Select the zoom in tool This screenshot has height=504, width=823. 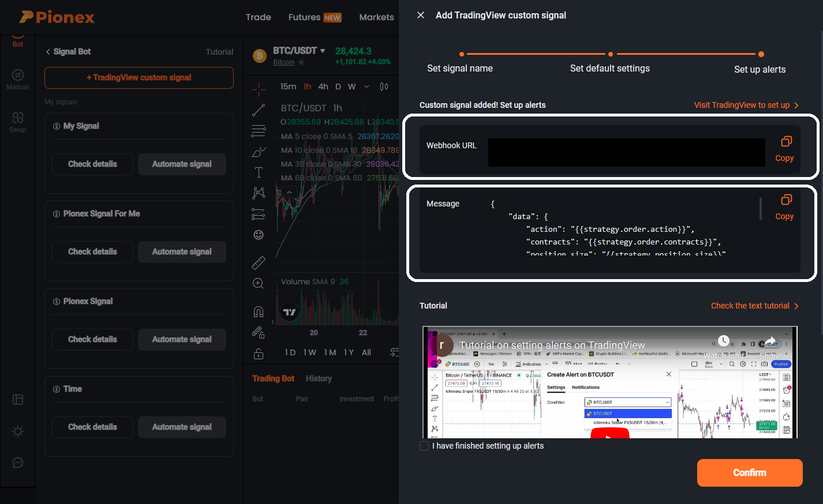pos(259,284)
